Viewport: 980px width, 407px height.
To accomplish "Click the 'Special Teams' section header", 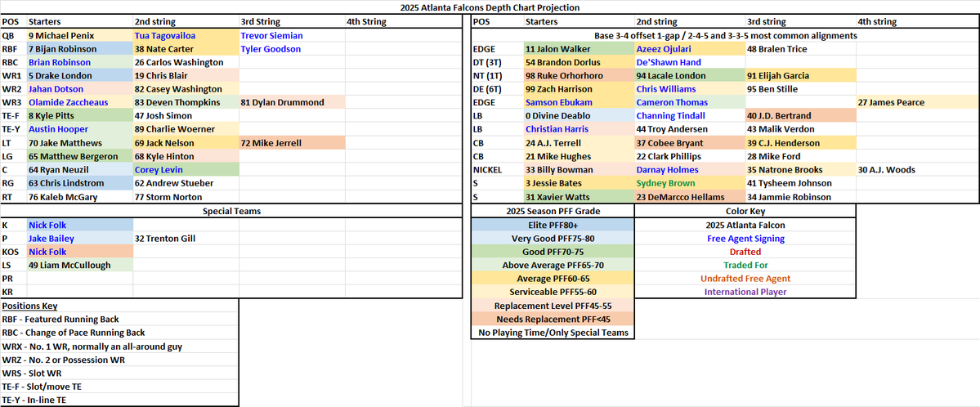I will (230, 212).
